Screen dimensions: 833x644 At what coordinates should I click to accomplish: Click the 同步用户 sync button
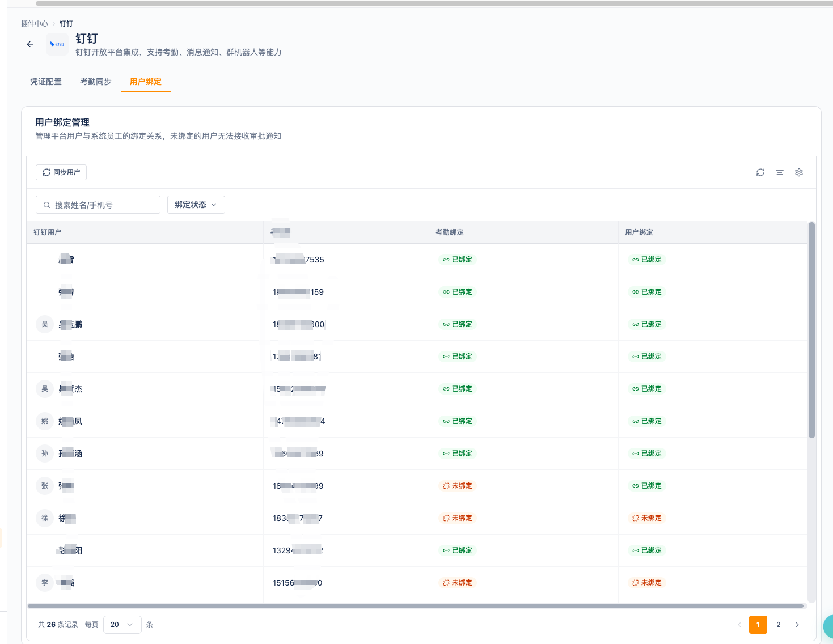coord(61,172)
